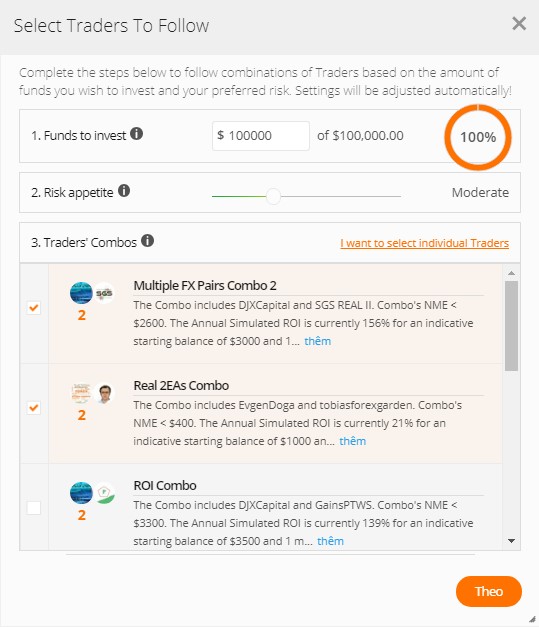Click the DJXCapital avatar in Multiple FX Pairs Combo 2

[x=81, y=293]
